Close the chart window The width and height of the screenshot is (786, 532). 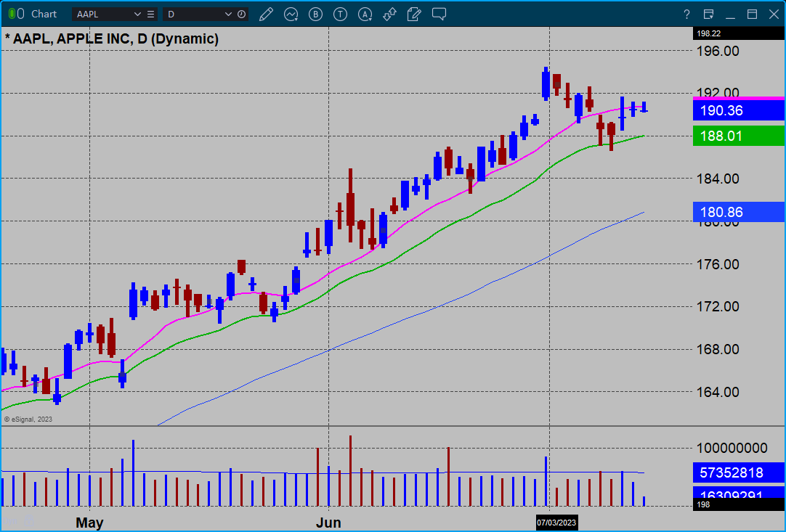tap(774, 14)
